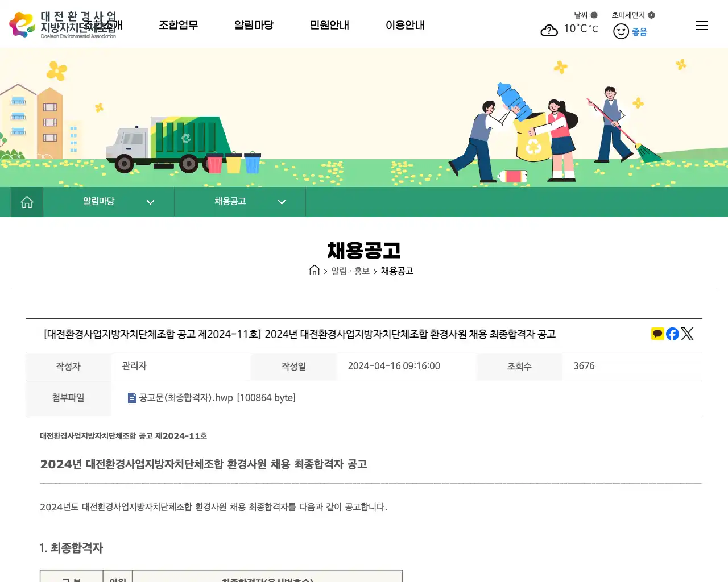Screen dimensions: 728x582
Task: Click the 좋음 air quality status label
Action: (x=639, y=32)
